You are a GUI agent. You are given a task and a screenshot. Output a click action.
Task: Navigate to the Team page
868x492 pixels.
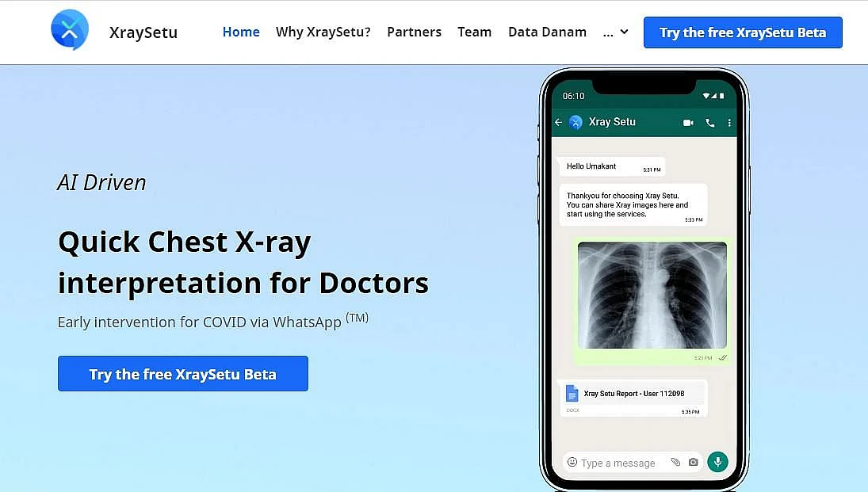coord(474,32)
